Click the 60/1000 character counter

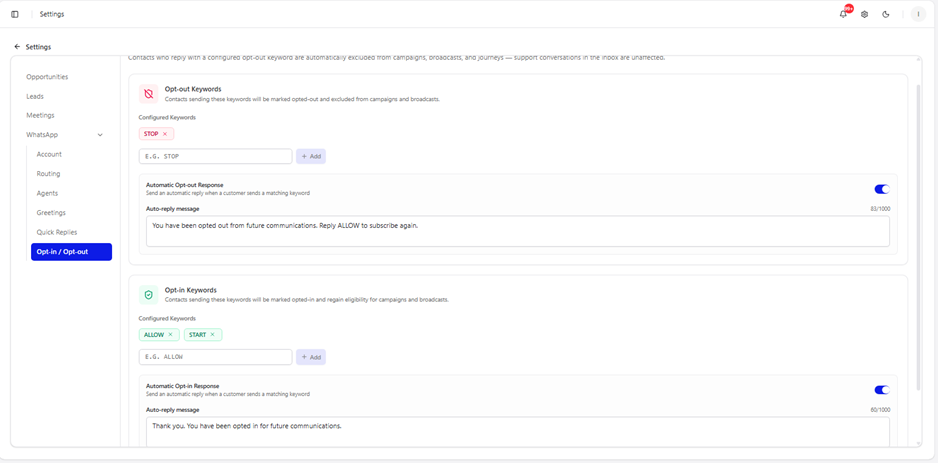pyautogui.click(x=880, y=410)
